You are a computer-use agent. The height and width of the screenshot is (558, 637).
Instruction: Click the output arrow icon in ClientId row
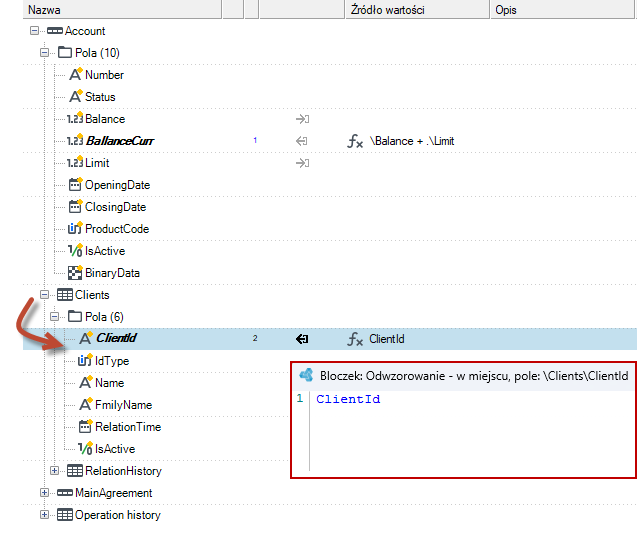(x=302, y=339)
